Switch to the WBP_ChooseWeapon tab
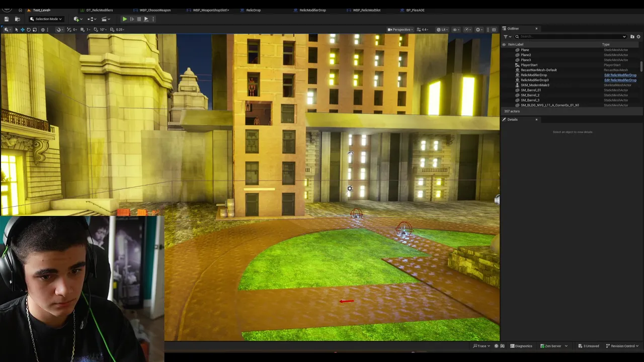The width and height of the screenshot is (644, 362). 155,10
